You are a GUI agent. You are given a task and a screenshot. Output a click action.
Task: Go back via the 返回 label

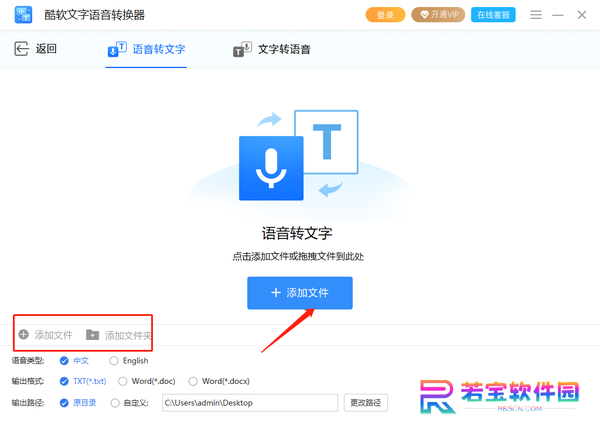pos(46,49)
